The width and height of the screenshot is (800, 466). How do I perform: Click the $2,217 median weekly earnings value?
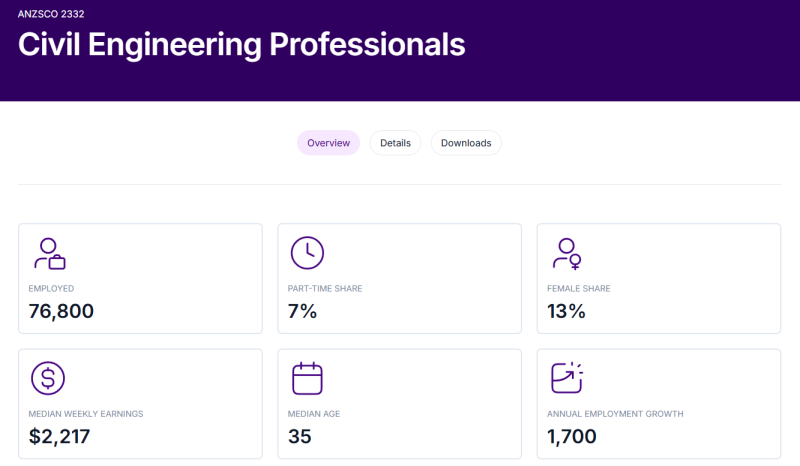pyautogui.click(x=60, y=436)
